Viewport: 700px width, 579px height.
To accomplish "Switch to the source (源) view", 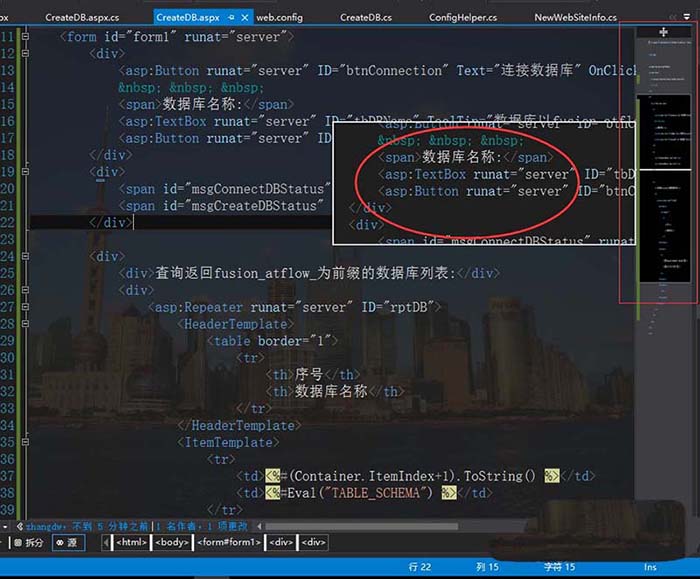I will point(68,542).
